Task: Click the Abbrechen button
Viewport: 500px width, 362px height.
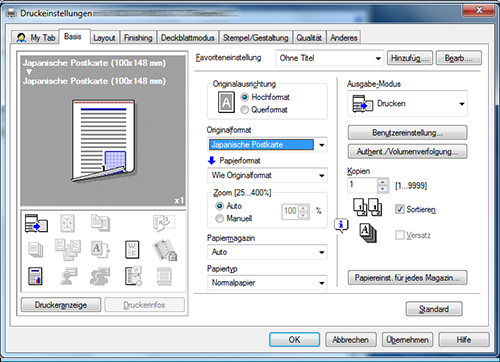Action: tap(351, 340)
